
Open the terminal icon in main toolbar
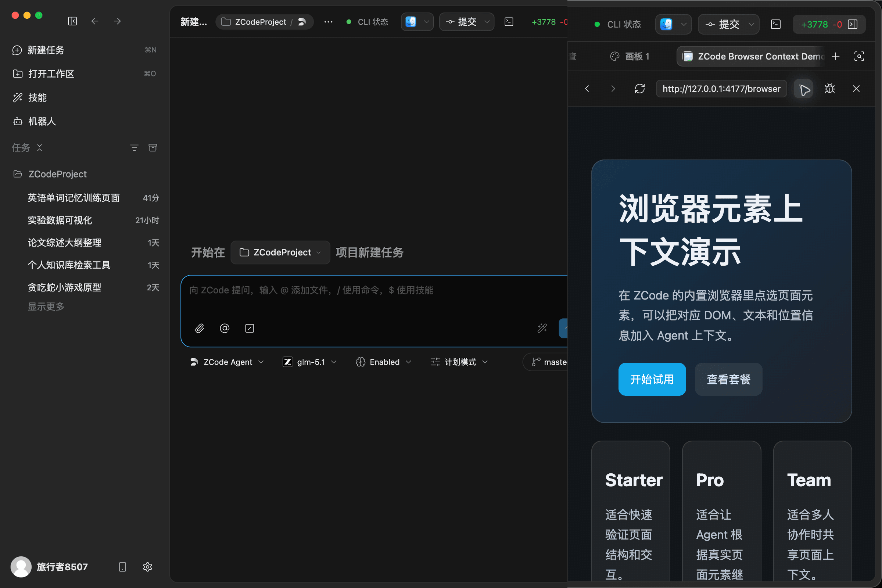click(509, 22)
